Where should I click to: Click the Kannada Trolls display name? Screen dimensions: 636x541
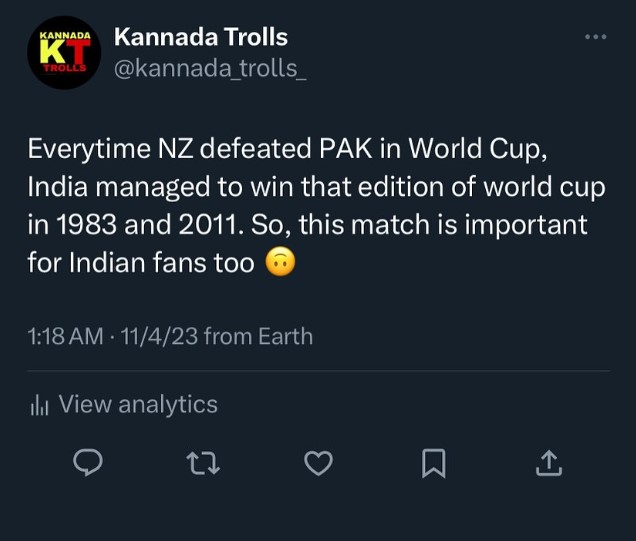pos(201,37)
